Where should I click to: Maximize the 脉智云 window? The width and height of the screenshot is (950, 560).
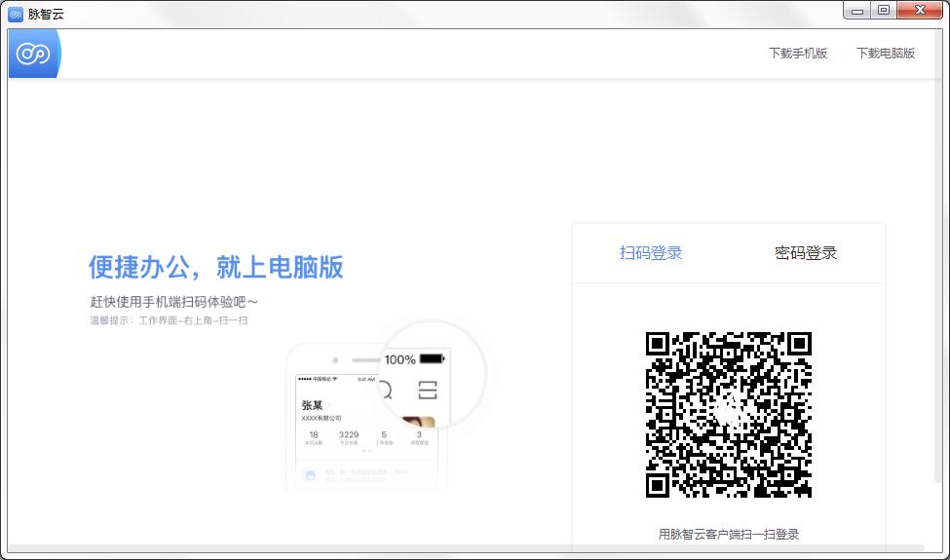pyautogui.click(x=884, y=11)
